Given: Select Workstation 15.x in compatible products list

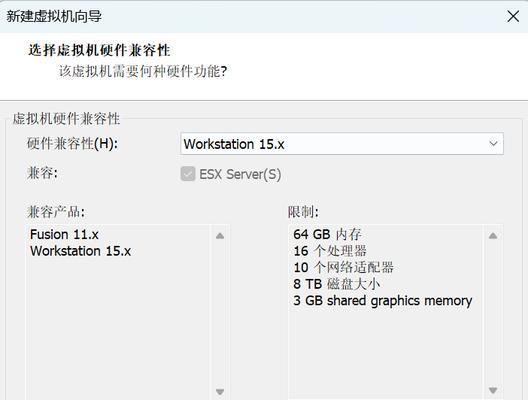Looking at the screenshot, I should [80, 251].
